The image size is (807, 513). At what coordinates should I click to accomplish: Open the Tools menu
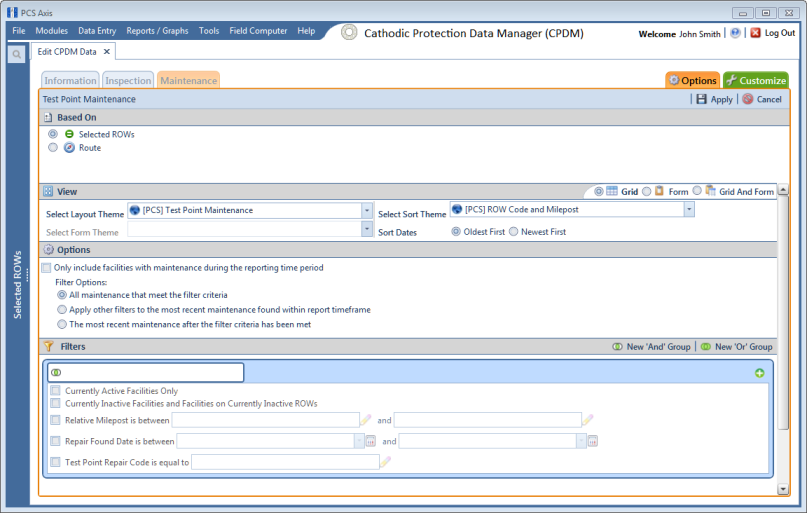click(x=209, y=31)
